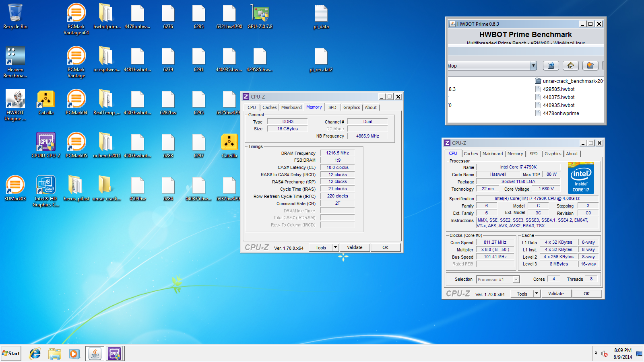Launch 3DMark03 desktop shortcut
644x362 pixels.
coord(15,188)
